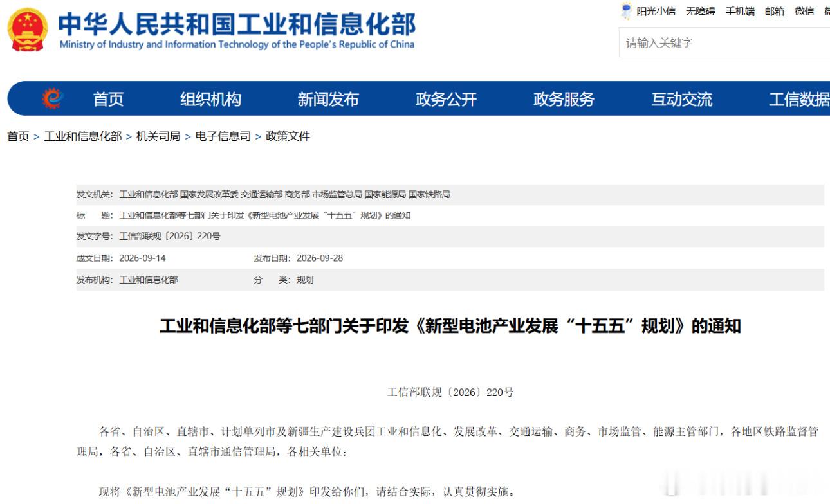Focus the 请输入关键字 search field
This screenshot has height=504, width=830.
click(x=724, y=42)
